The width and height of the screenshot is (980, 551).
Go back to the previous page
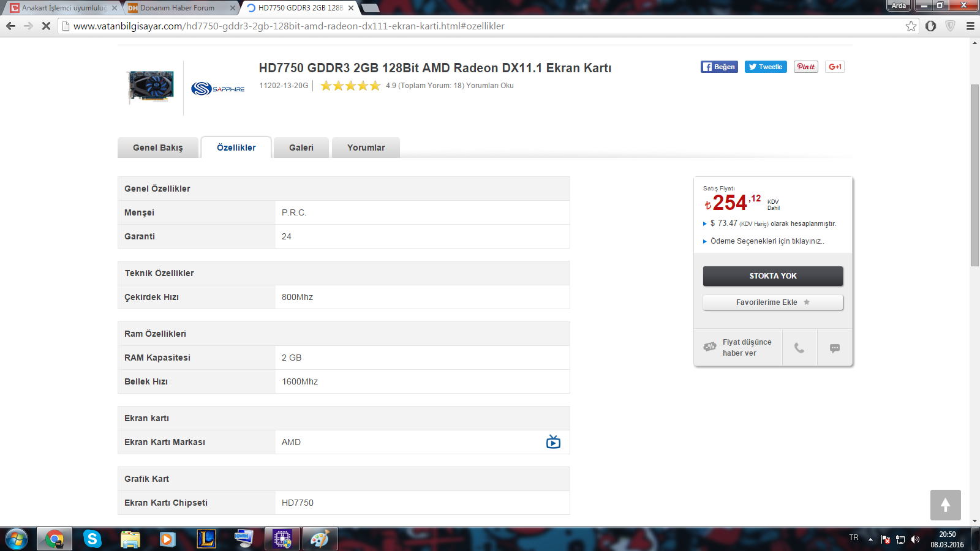coord(10,26)
